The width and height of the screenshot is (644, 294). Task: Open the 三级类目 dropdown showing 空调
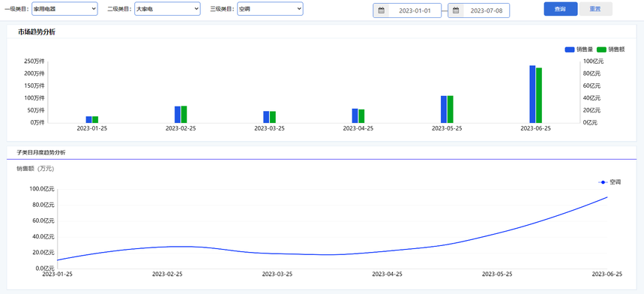coord(270,8)
